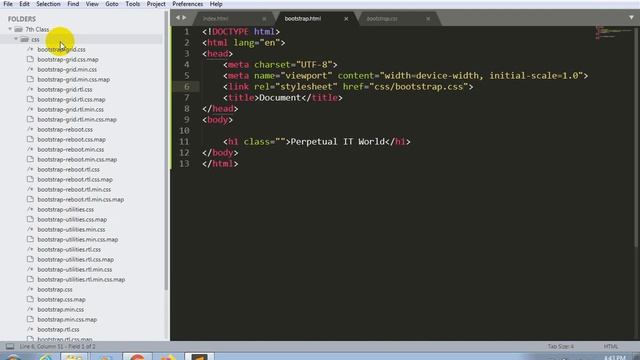Click line number 11 in the gutter
The image size is (640, 360).
click(184, 142)
